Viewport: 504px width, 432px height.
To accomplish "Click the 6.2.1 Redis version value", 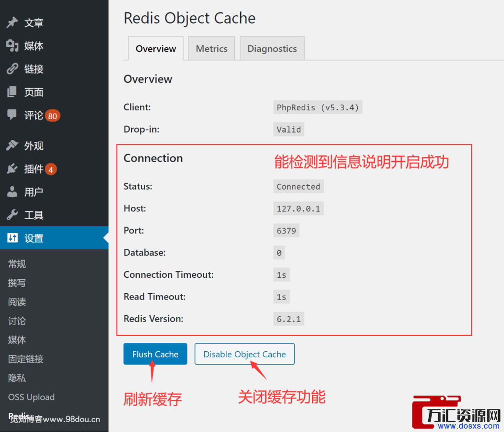I will click(288, 318).
